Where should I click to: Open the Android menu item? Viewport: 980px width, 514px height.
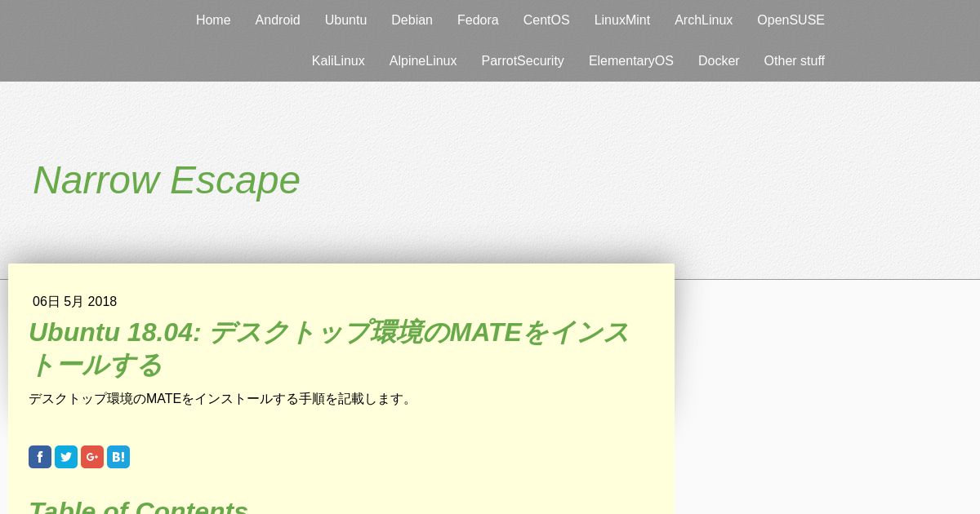278,20
